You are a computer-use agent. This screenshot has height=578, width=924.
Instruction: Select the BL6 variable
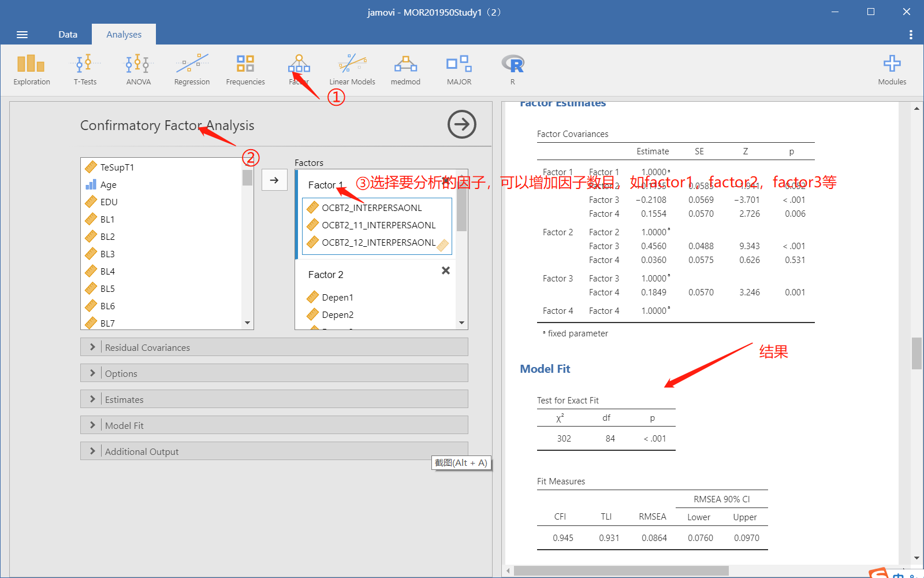click(162, 306)
